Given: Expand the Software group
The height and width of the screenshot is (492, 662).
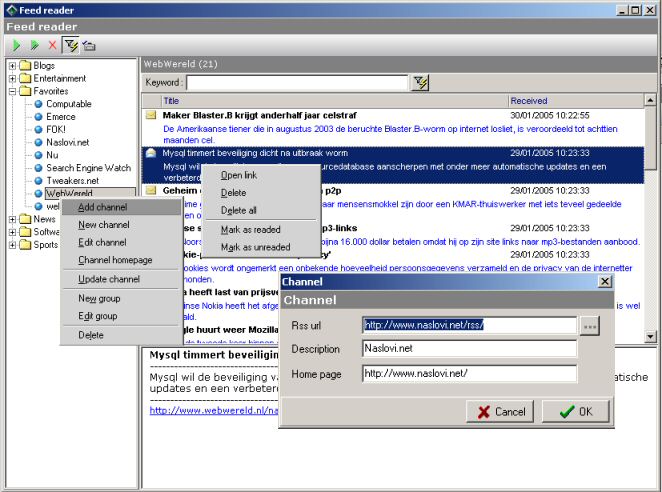Looking at the screenshot, I should tap(12, 232).
